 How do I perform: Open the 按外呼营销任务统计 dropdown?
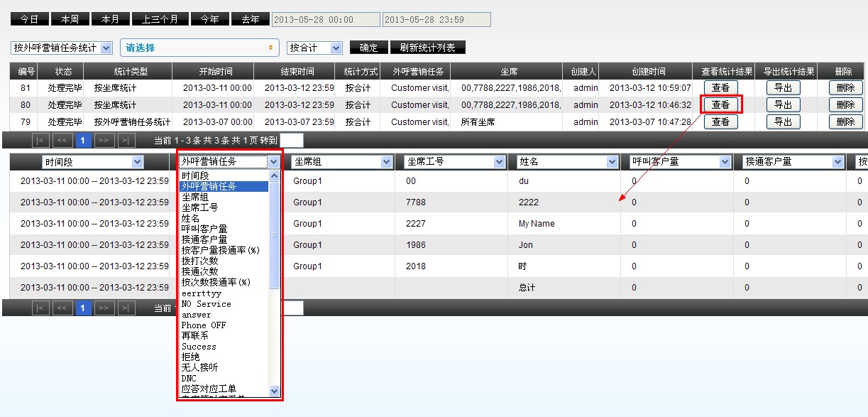(x=62, y=48)
